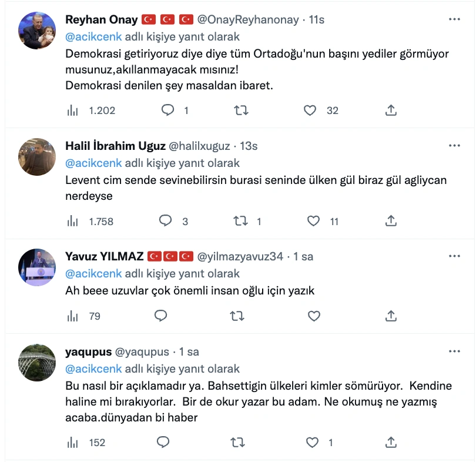Open more options on Reyhan Onay's tweet
476x462 pixels.
pos(454,19)
